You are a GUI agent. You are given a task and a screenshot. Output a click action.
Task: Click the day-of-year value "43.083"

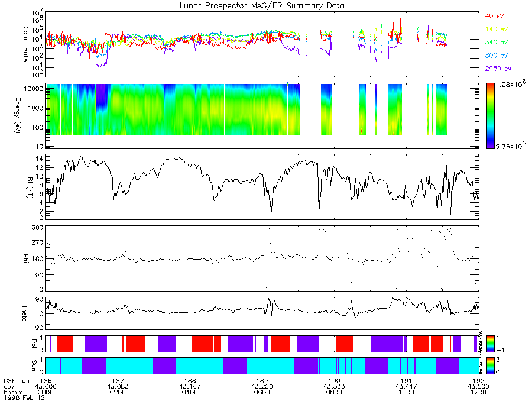[x=118, y=387]
